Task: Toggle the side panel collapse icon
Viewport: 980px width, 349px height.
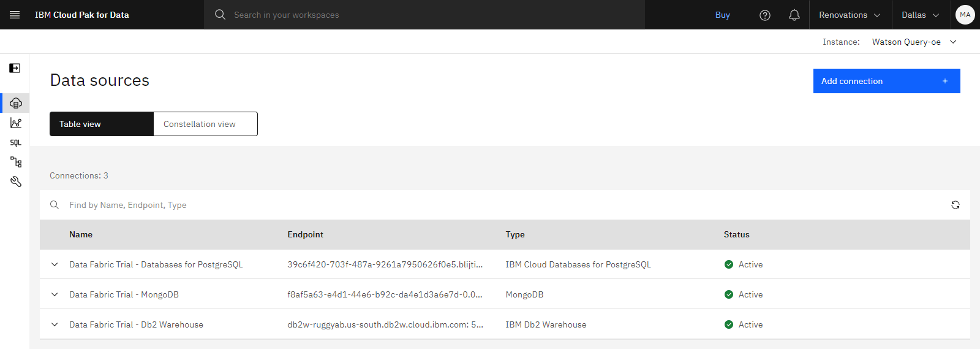Action: pyautogui.click(x=15, y=68)
